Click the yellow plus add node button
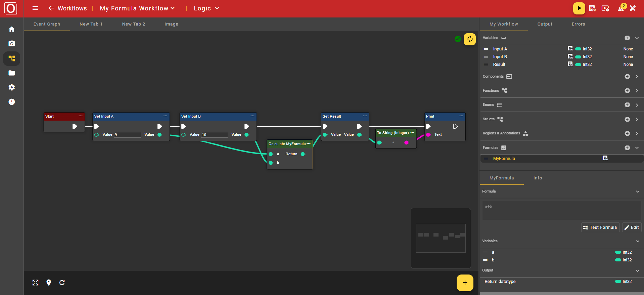This screenshot has height=295, width=644. (465, 283)
